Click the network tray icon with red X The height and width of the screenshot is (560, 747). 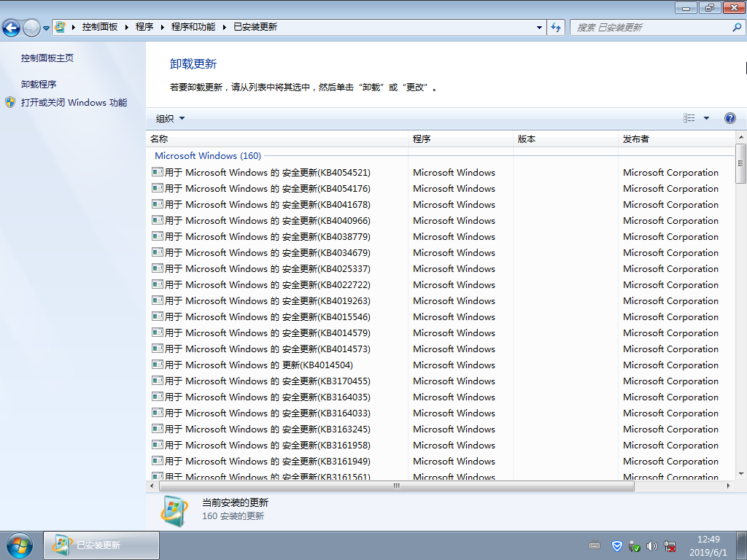coord(670,547)
